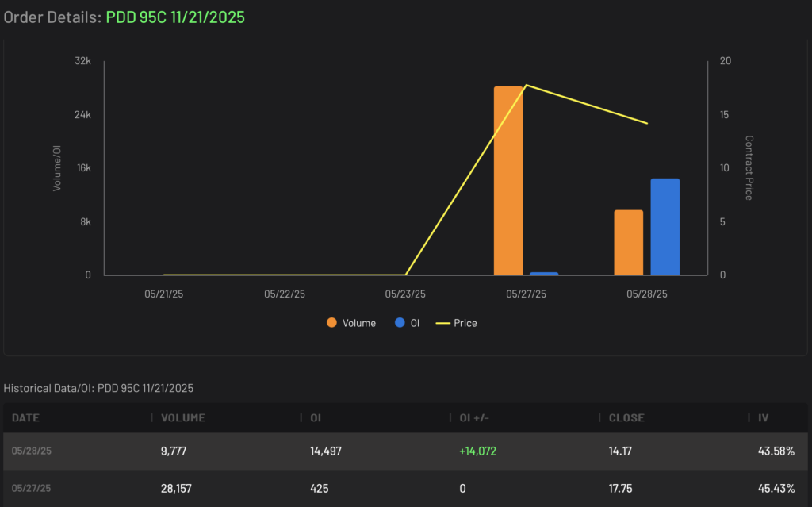Click the 0 value in OI +/- column
Image resolution: width=812 pixels, height=507 pixels.
coord(462,488)
